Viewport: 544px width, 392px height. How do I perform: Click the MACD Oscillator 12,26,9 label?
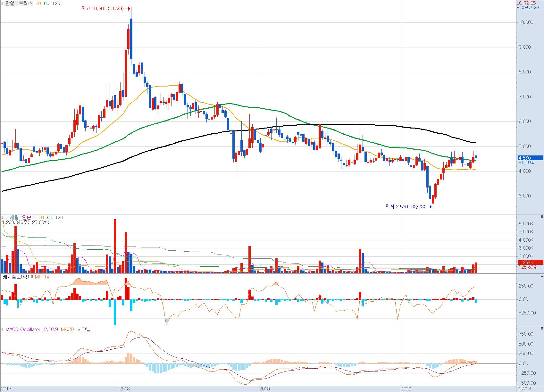pyautogui.click(x=31, y=329)
